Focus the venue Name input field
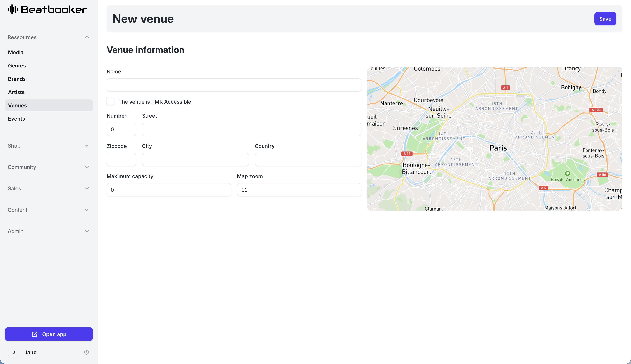Viewport: 631px width, 364px height. pyautogui.click(x=234, y=85)
